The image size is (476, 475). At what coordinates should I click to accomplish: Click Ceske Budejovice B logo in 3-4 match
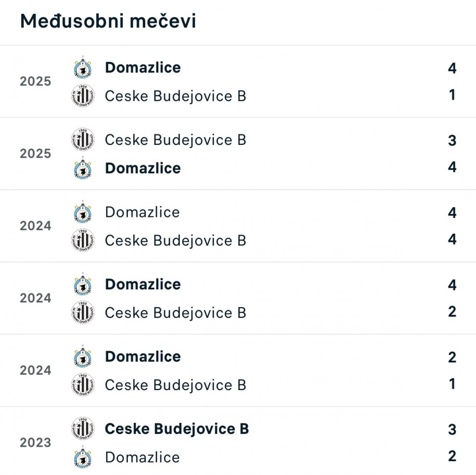pos(83,139)
